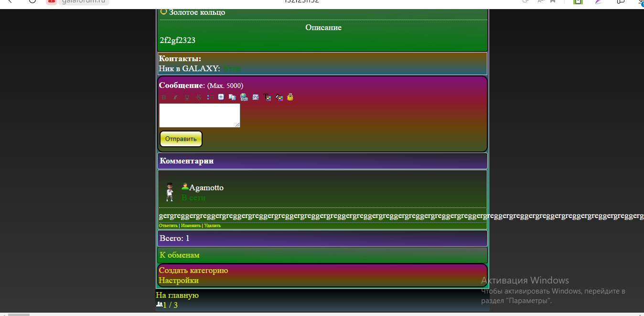Insert a bulleted list

[210, 97]
